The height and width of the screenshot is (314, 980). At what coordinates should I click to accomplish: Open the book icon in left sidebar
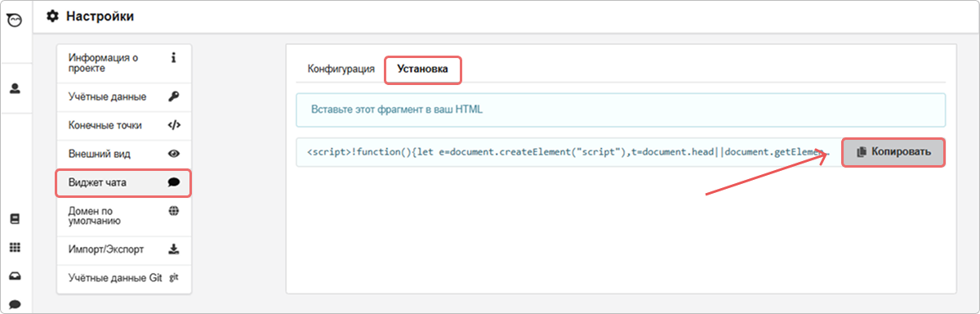[x=14, y=219]
